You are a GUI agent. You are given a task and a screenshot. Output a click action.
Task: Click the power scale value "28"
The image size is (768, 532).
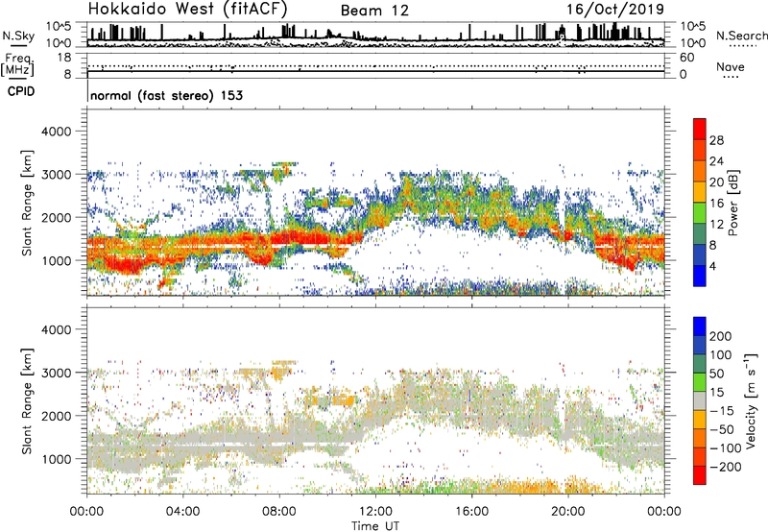coord(716,140)
